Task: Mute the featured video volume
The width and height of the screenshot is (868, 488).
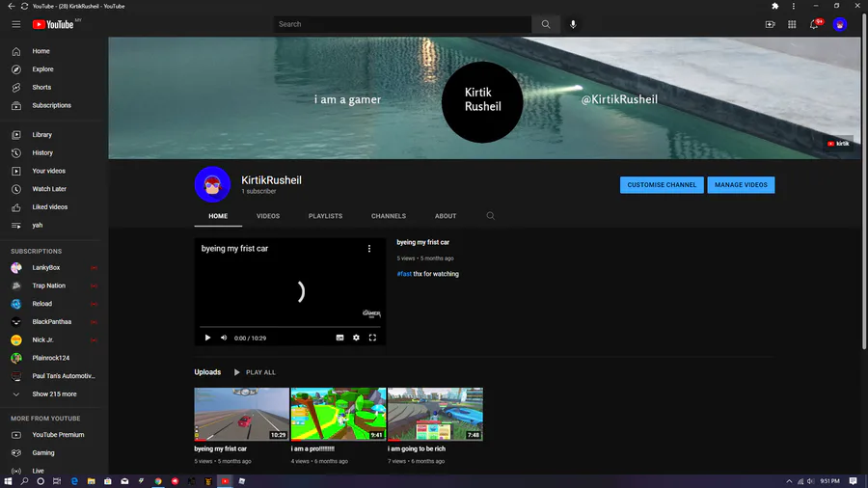Action: [224, 338]
